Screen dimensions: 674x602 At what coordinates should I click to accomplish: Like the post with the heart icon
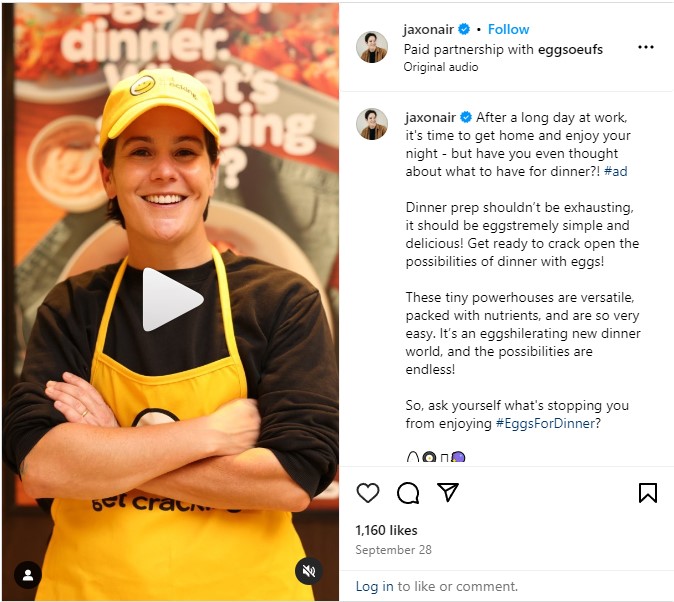point(368,493)
